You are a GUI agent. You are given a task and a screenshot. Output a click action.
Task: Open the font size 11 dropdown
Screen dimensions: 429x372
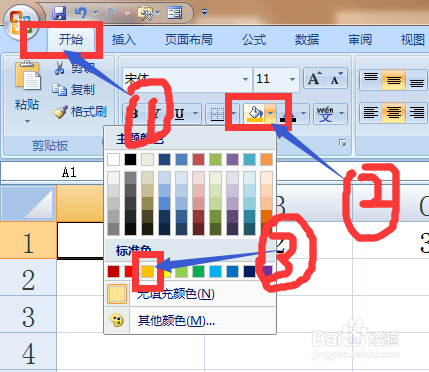point(292,79)
